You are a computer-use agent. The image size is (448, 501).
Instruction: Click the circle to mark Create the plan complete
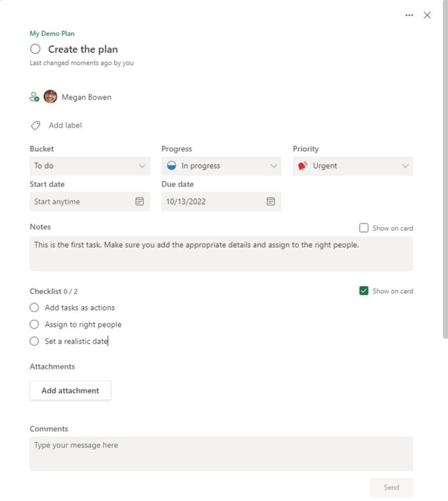pyautogui.click(x=35, y=49)
